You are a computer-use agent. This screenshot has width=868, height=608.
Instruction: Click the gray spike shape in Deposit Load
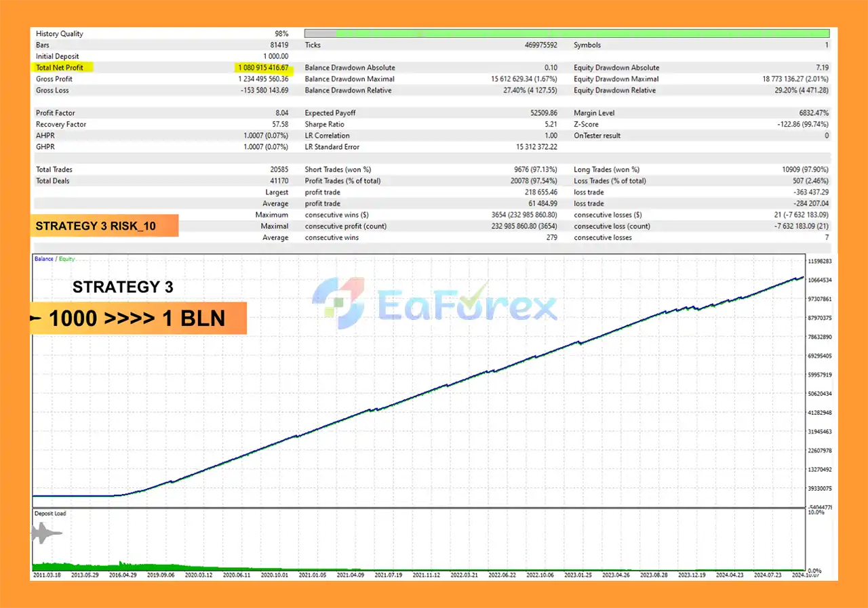tap(45, 534)
